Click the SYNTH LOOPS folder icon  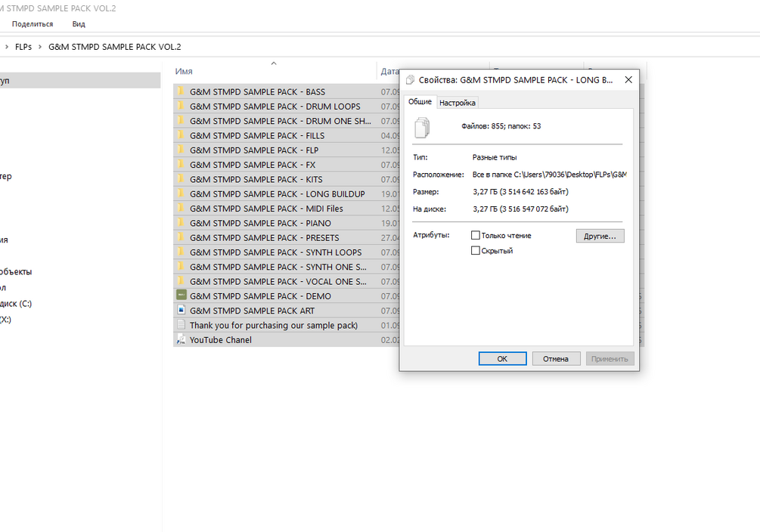(181, 252)
